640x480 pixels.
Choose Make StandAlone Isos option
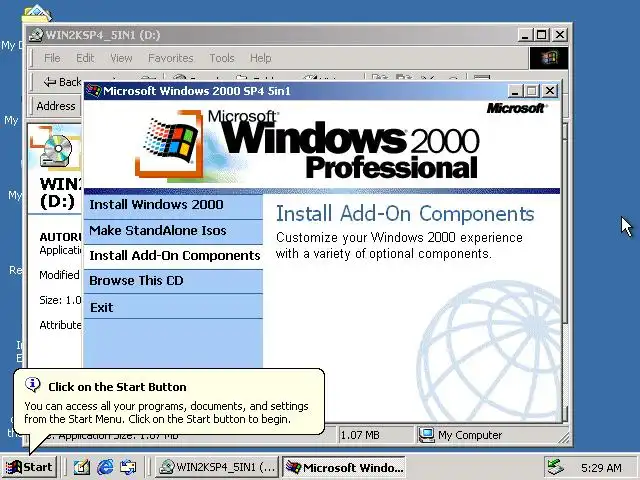click(173, 231)
